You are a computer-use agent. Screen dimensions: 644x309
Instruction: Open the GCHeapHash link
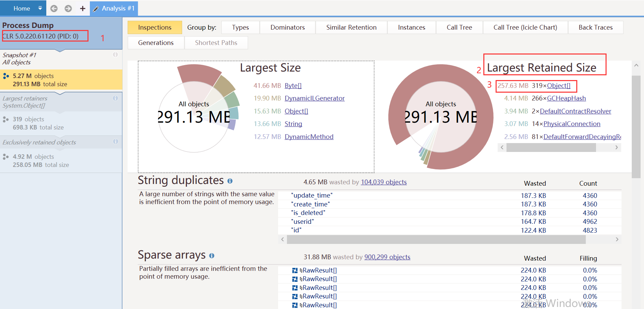point(566,98)
